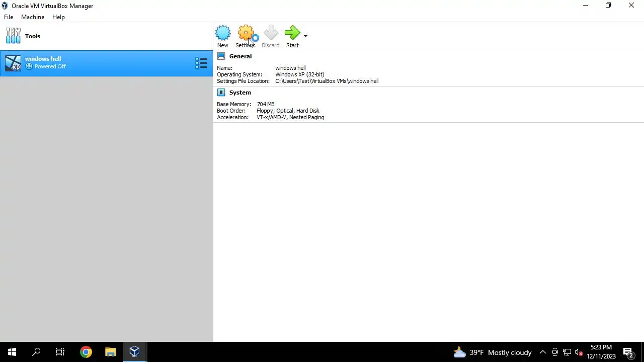The height and width of the screenshot is (362, 644).
Task: Open the weather widget showing 39°F
Action: pyautogui.click(x=492, y=352)
